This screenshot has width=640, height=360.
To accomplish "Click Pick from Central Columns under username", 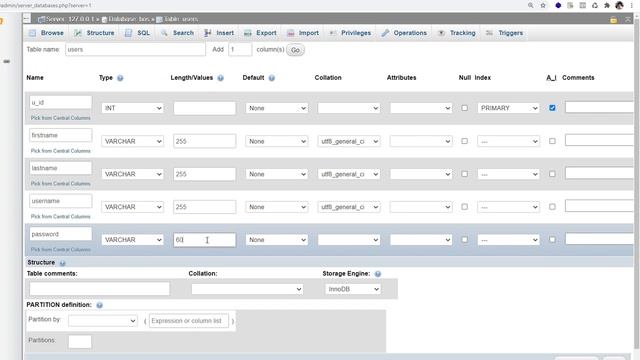I will click(x=60, y=217).
